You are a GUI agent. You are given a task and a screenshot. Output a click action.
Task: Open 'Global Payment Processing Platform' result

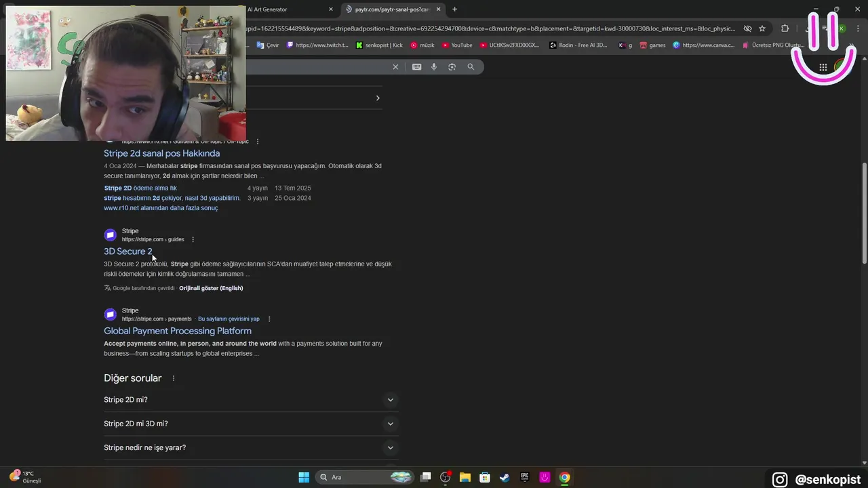click(178, 331)
